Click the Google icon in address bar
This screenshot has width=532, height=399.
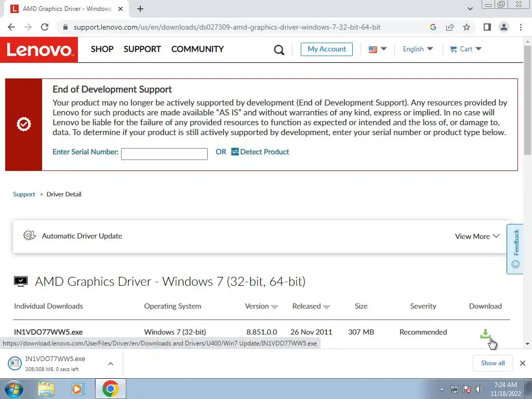click(x=433, y=27)
